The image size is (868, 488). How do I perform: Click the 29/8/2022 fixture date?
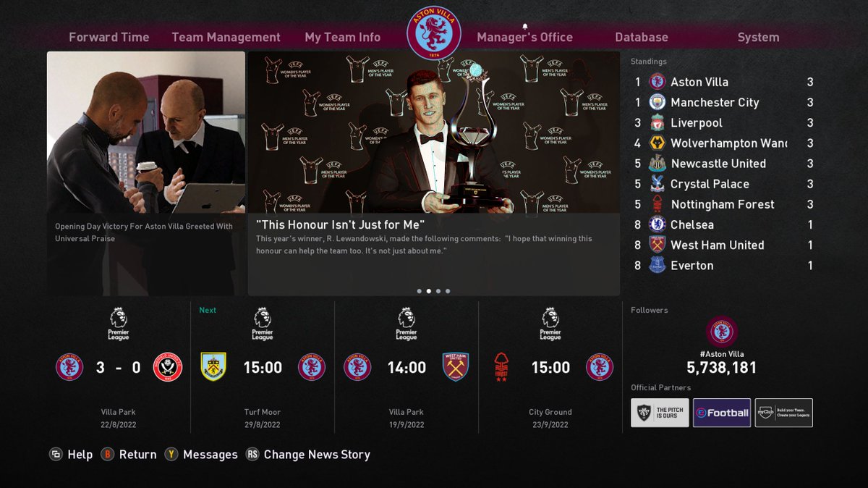pos(263,425)
